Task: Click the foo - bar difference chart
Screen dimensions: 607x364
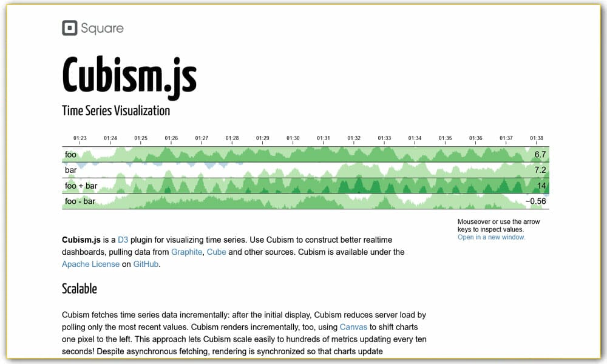Action: pyautogui.click(x=303, y=201)
